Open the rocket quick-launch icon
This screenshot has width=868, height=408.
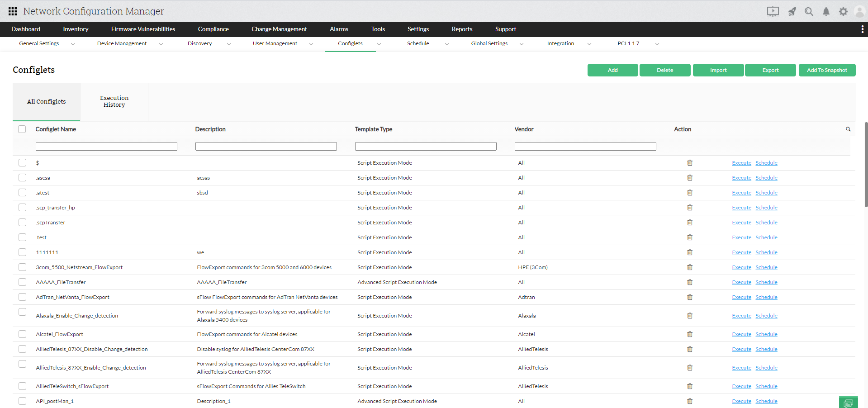click(792, 12)
